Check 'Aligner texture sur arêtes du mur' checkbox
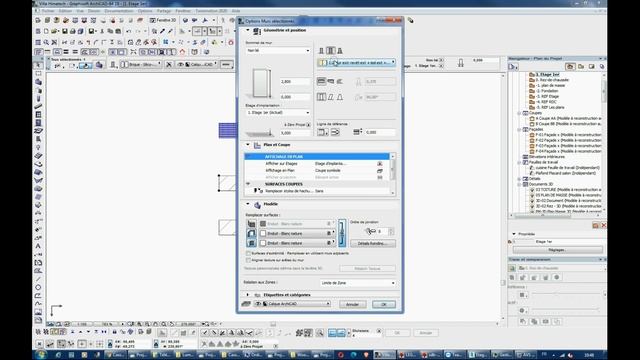This screenshot has width=640, height=360. (248, 260)
